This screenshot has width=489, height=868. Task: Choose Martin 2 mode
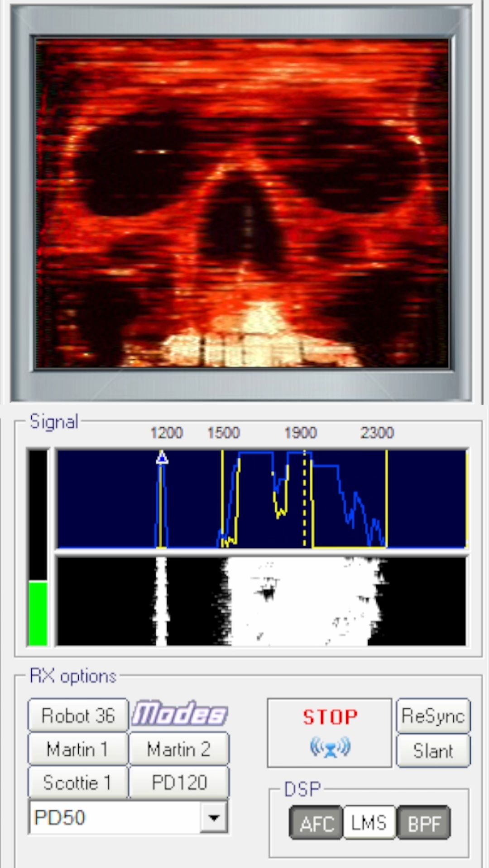pyautogui.click(x=179, y=749)
